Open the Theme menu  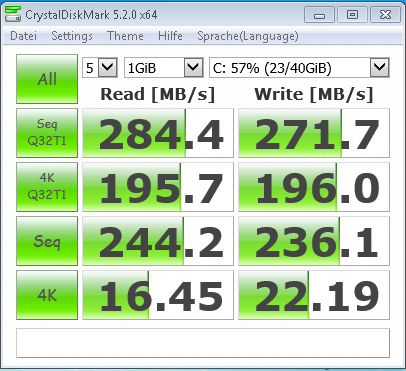click(125, 36)
